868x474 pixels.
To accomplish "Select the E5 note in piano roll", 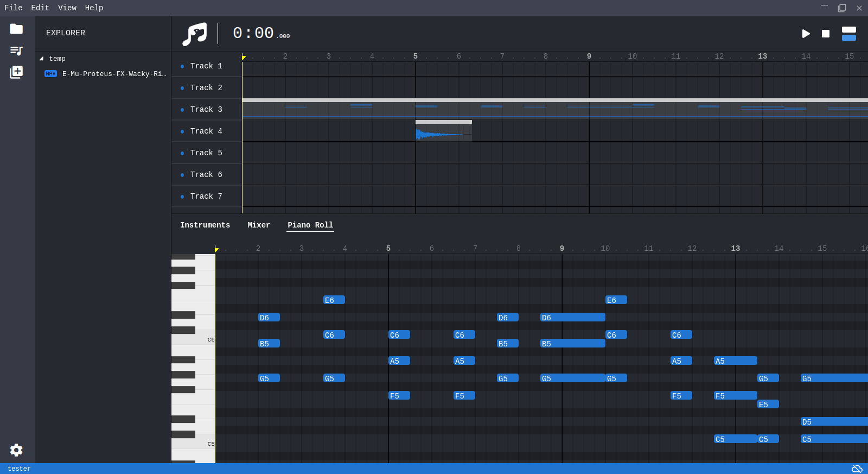I will [768, 404].
